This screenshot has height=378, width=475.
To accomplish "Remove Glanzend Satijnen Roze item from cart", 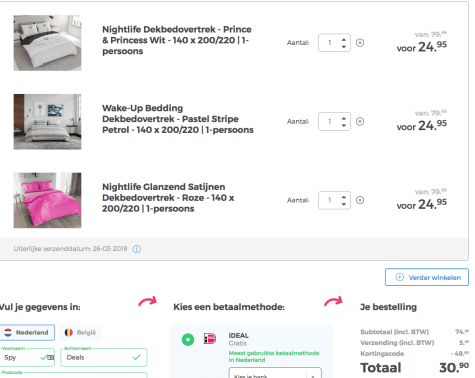I will [360, 200].
